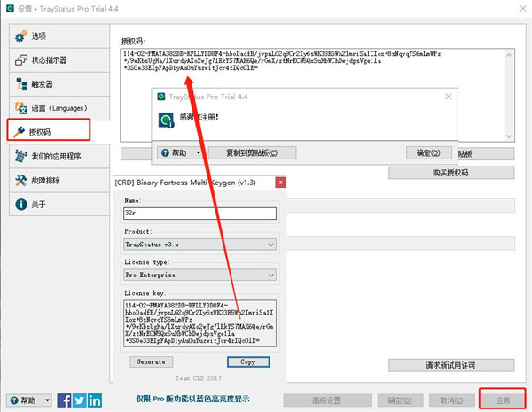This screenshot has width=532, height=412.
Task: Open the 我们的应用程序 tab
Action: click(x=59, y=156)
